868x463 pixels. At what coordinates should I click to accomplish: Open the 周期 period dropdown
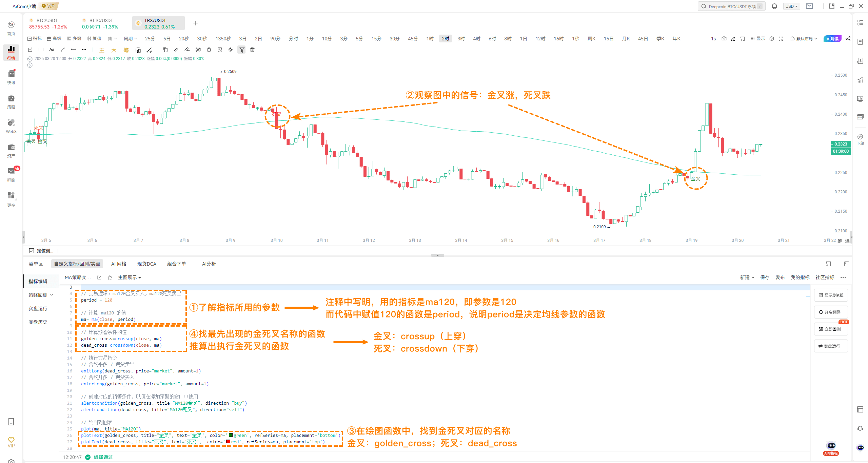[x=131, y=38]
